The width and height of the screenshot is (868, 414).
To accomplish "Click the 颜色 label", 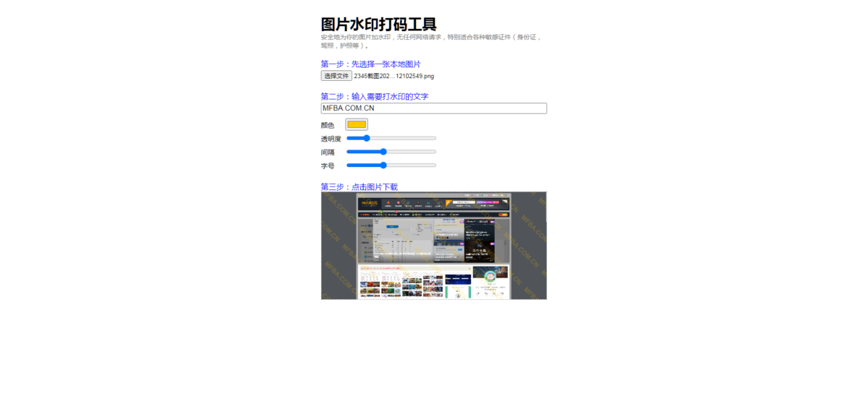I will tap(328, 125).
